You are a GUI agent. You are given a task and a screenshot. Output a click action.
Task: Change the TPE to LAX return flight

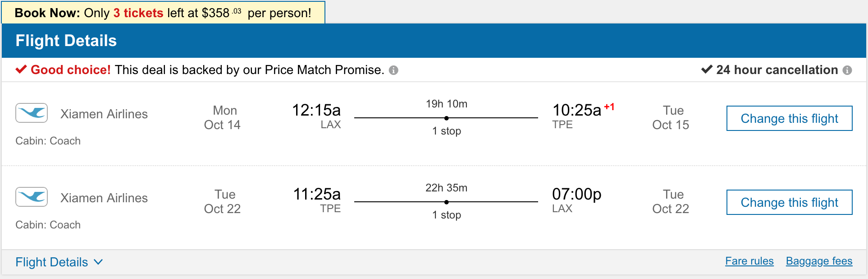[x=789, y=202]
